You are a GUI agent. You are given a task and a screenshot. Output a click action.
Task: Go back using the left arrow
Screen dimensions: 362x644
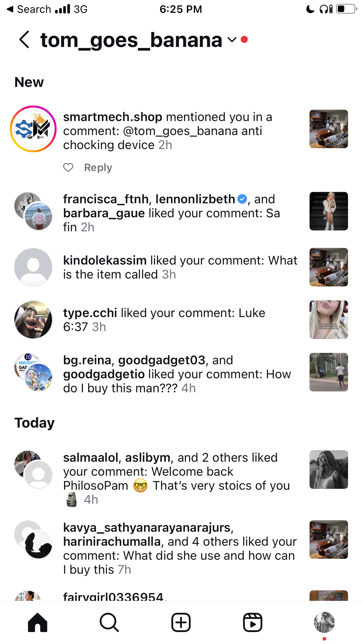coord(24,39)
